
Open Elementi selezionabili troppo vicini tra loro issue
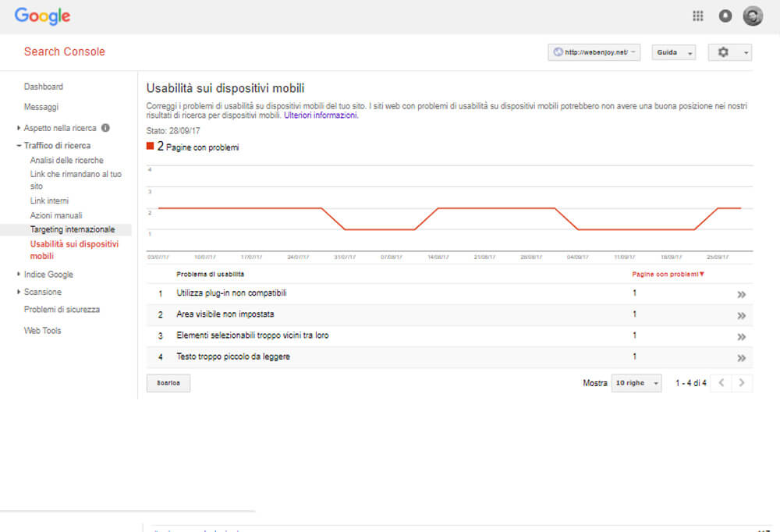253,335
